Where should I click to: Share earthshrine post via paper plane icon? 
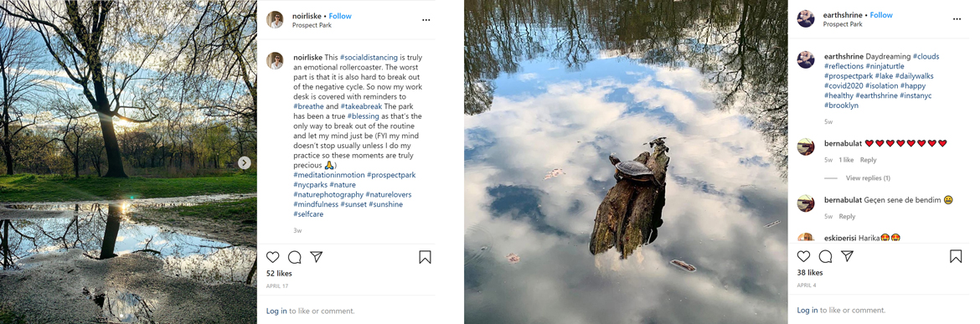pos(847,256)
